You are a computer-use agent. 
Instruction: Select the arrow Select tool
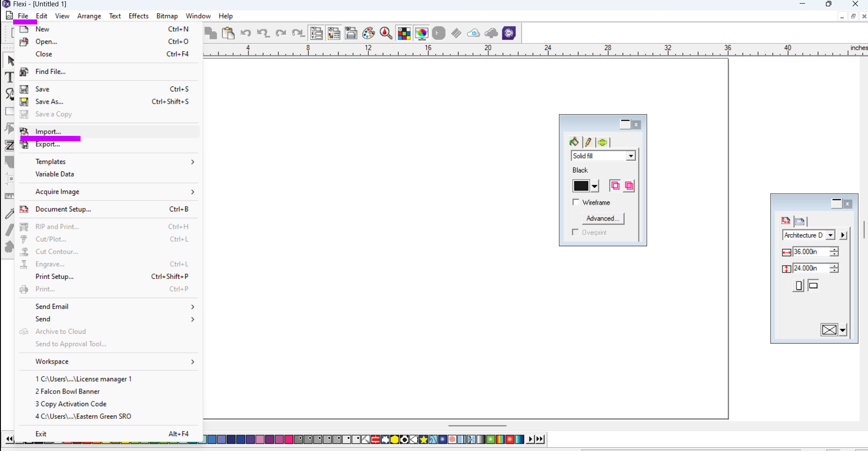click(10, 60)
